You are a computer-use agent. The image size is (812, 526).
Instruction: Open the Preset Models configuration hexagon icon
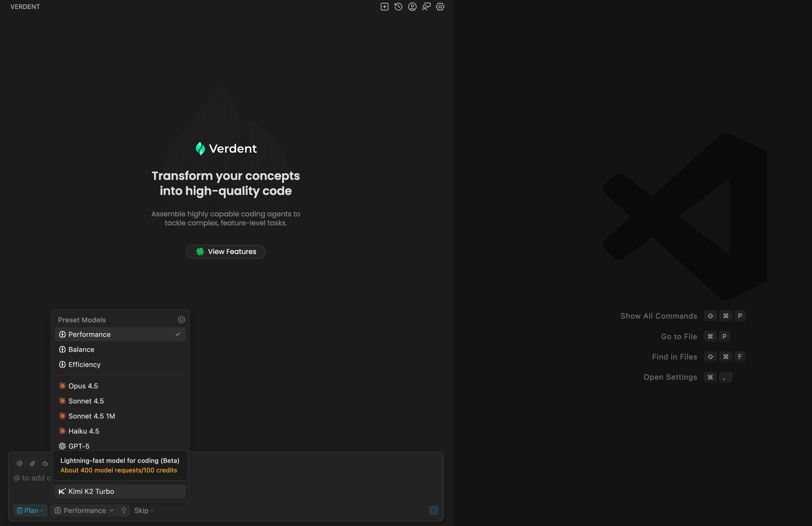[181, 319]
